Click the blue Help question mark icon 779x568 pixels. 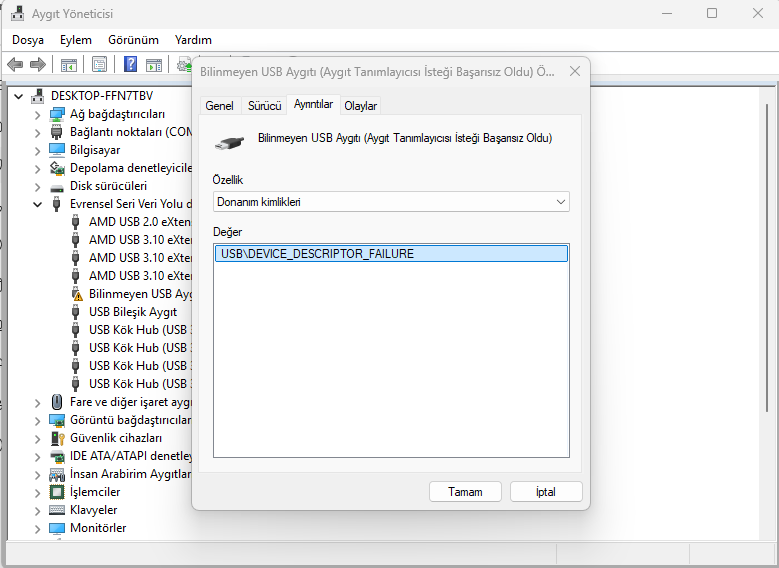coord(130,64)
